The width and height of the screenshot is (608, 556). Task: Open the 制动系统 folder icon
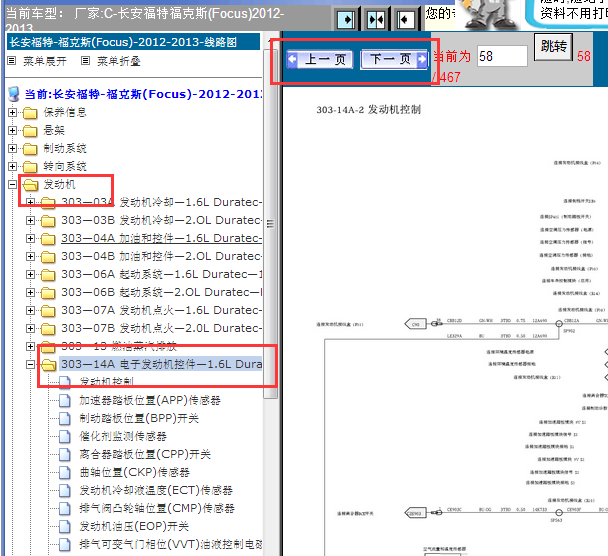click(30, 149)
